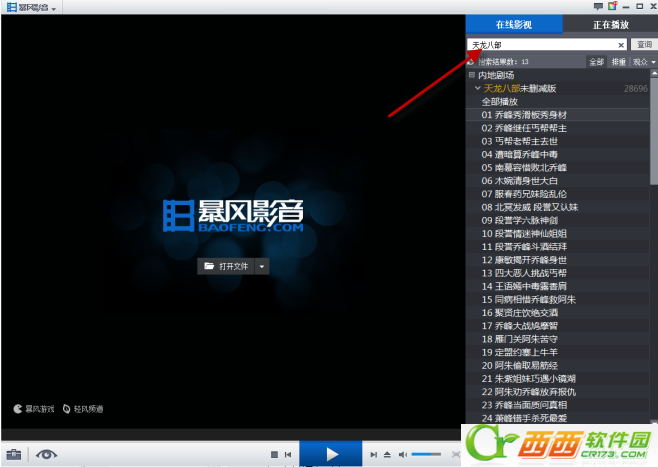Image resolution: width=658 pixels, height=467 pixels.
Task: Collapse 天龙八部未删减版 series
Action: [x=478, y=88]
